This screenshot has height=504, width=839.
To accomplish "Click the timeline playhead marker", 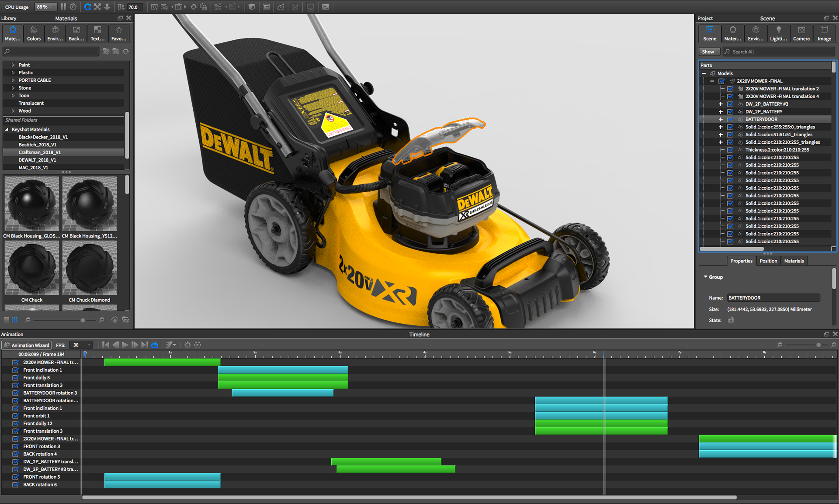I will click(604, 353).
